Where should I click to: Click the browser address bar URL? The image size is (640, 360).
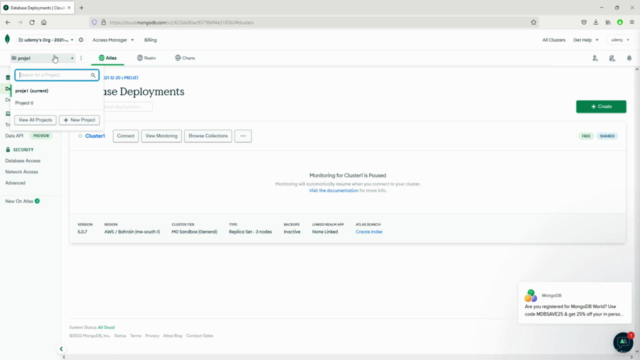point(182,22)
